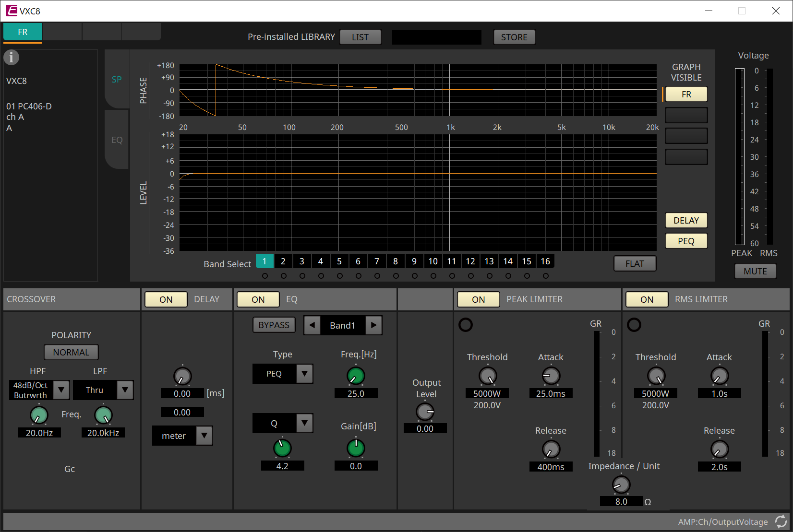Open the Pre-installed LIBRARY LIST

[360, 37]
